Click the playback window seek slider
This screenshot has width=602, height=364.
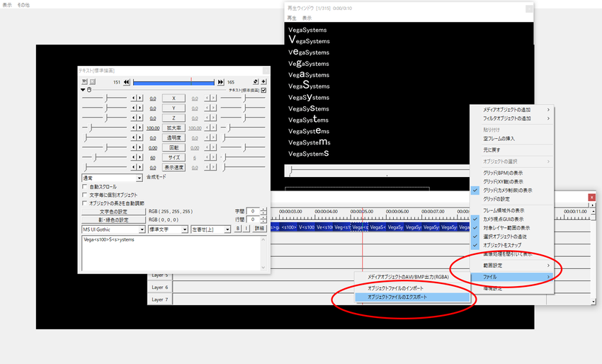[x=378, y=170]
